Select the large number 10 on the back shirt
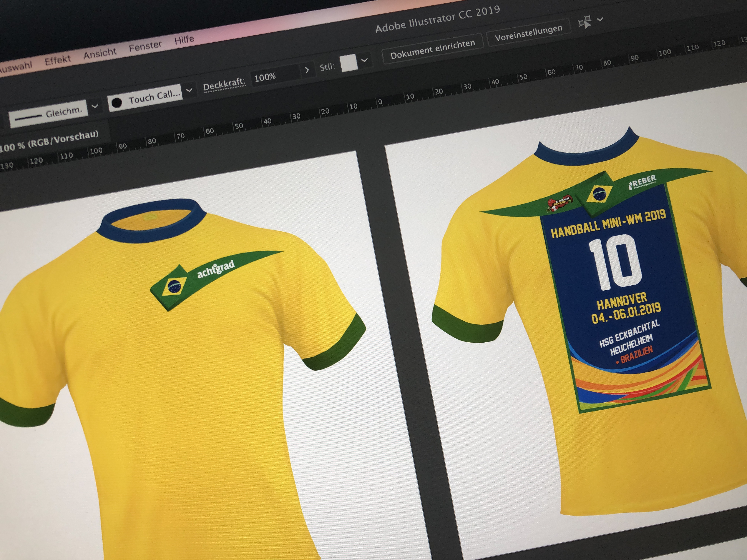The width and height of the screenshot is (747, 560). (616, 262)
